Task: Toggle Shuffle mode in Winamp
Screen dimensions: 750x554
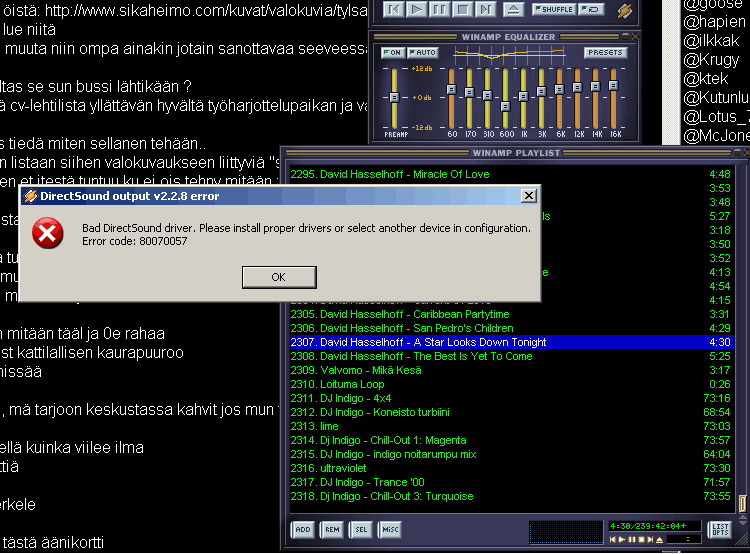Action: (x=554, y=9)
